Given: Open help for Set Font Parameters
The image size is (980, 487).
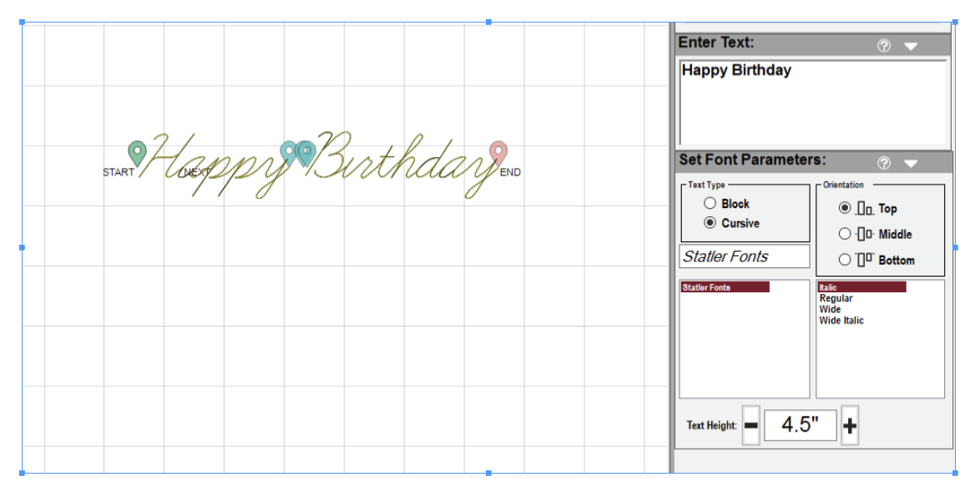Looking at the screenshot, I should 884,163.
